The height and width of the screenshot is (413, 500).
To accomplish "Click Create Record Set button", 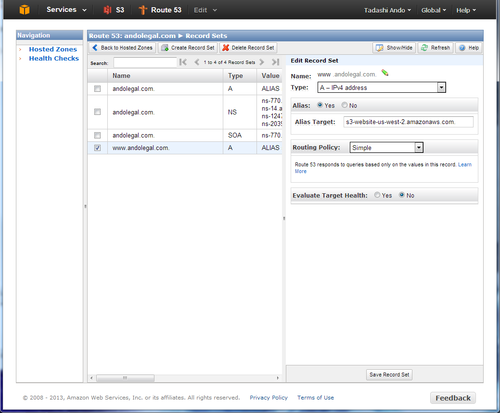I will 188,48.
